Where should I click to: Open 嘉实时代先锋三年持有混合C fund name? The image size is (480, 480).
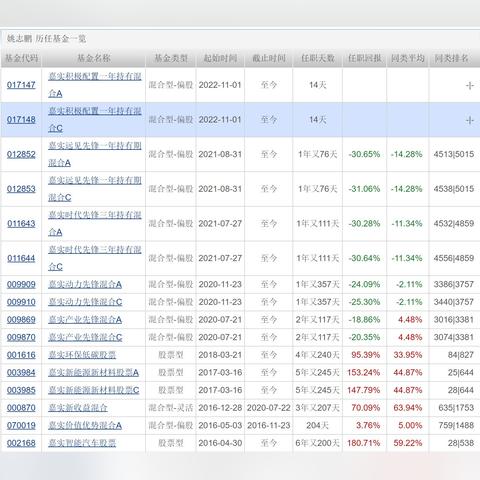tap(95, 258)
